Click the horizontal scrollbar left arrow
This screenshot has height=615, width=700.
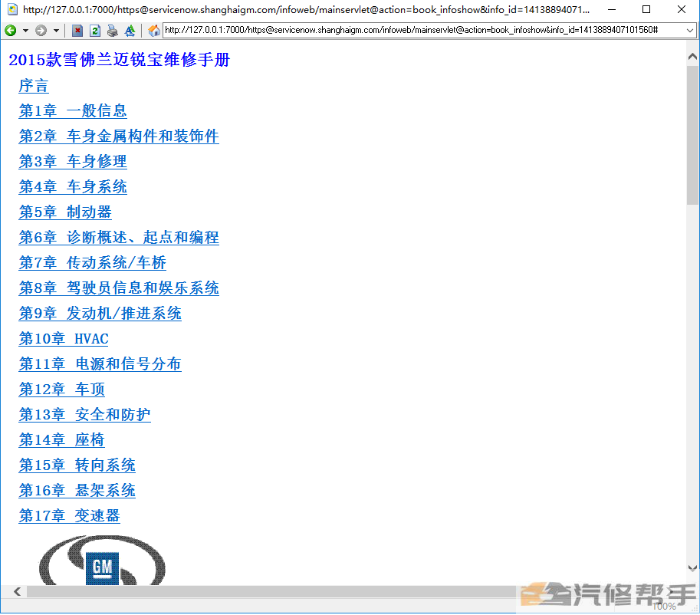pos(18,591)
